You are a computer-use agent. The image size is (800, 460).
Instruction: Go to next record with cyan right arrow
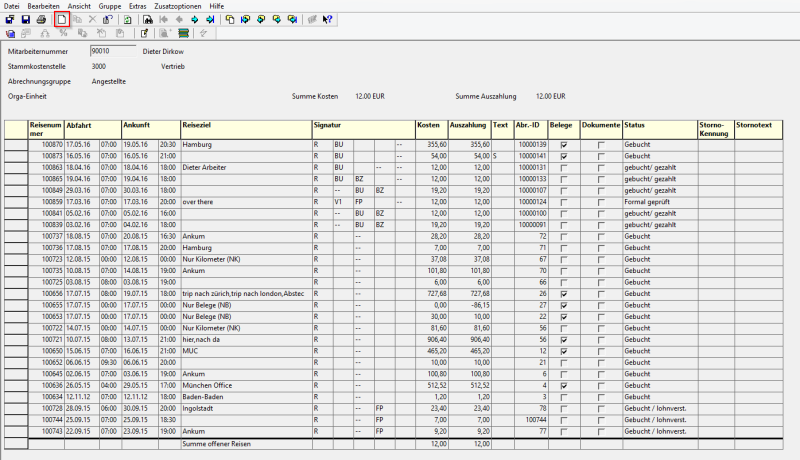194,20
